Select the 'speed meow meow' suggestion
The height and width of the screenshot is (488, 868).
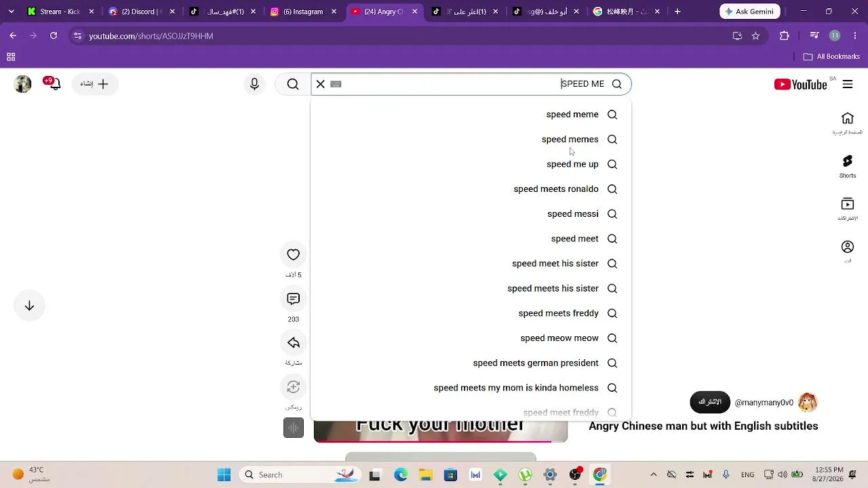pyautogui.click(x=471, y=338)
